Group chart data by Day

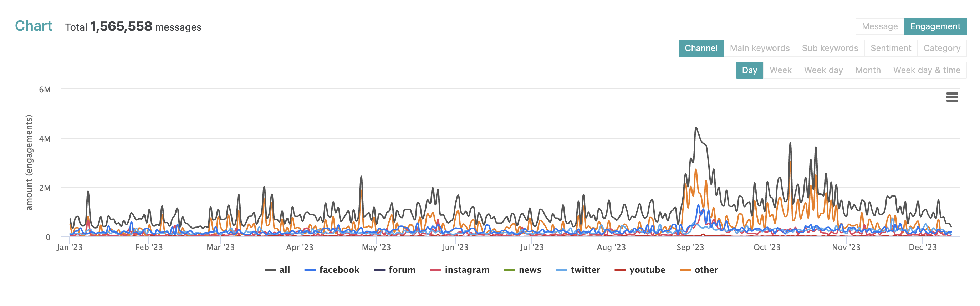[x=749, y=70]
